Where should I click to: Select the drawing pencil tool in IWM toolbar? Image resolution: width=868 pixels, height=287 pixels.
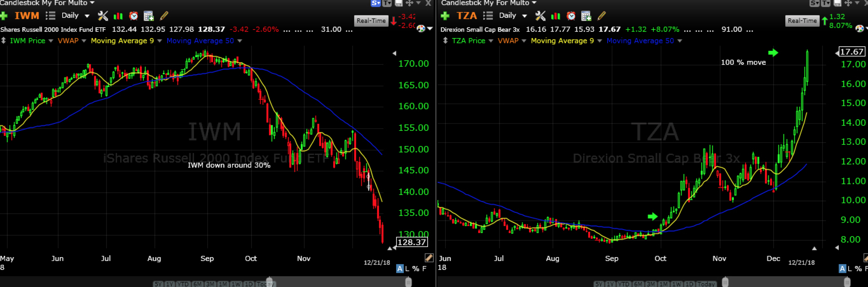coord(164,16)
